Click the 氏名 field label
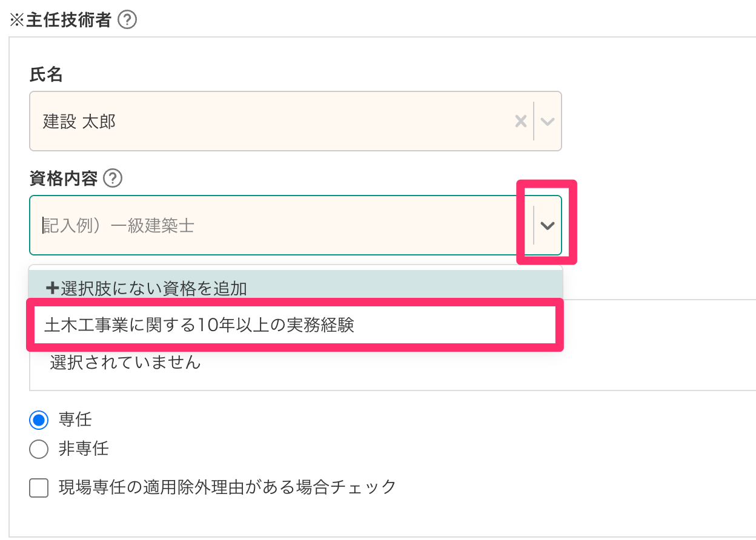Screen dimensions: 756x540 pos(46,75)
